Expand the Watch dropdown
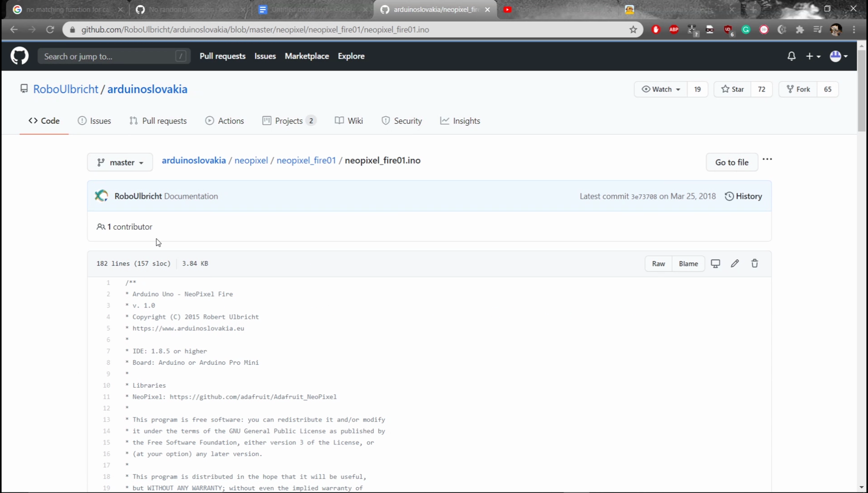868x493 pixels. (x=660, y=89)
